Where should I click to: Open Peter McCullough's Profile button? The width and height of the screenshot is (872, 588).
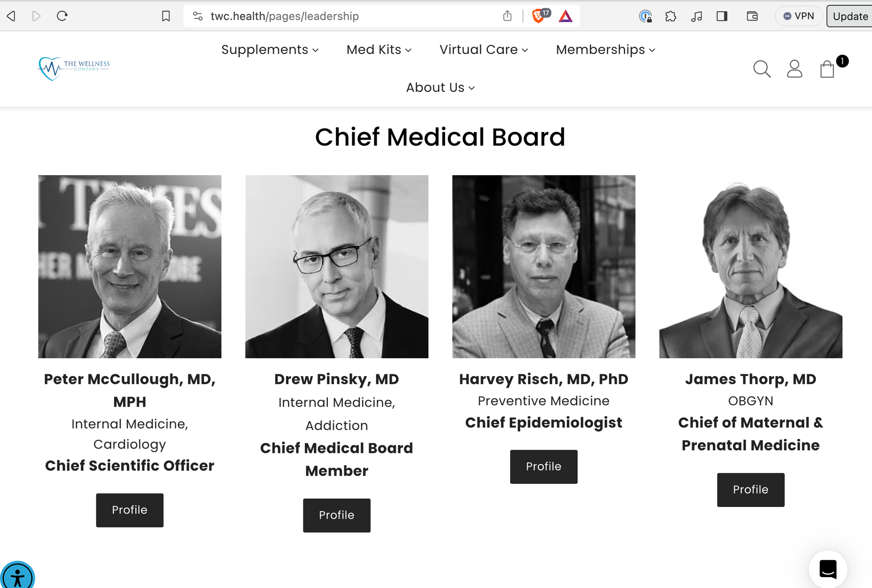click(129, 510)
